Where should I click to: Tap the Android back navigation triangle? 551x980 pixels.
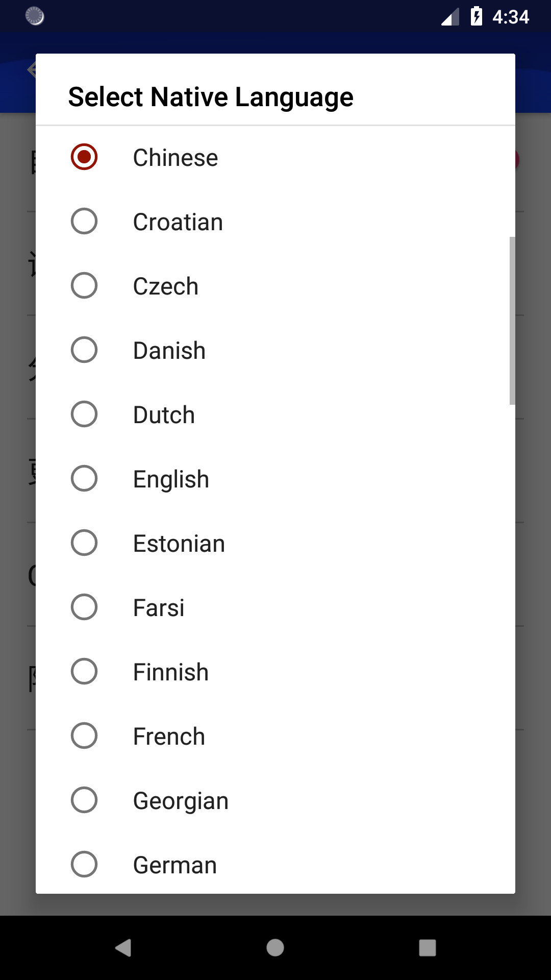(123, 948)
